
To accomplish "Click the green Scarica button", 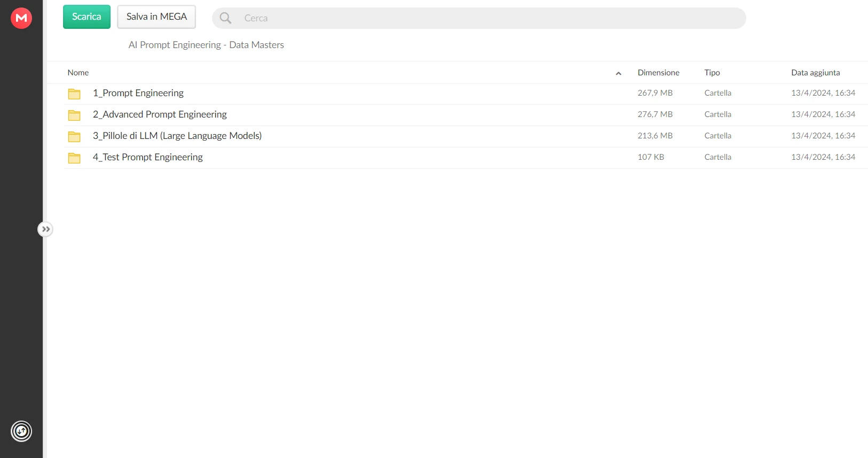I will click(87, 17).
